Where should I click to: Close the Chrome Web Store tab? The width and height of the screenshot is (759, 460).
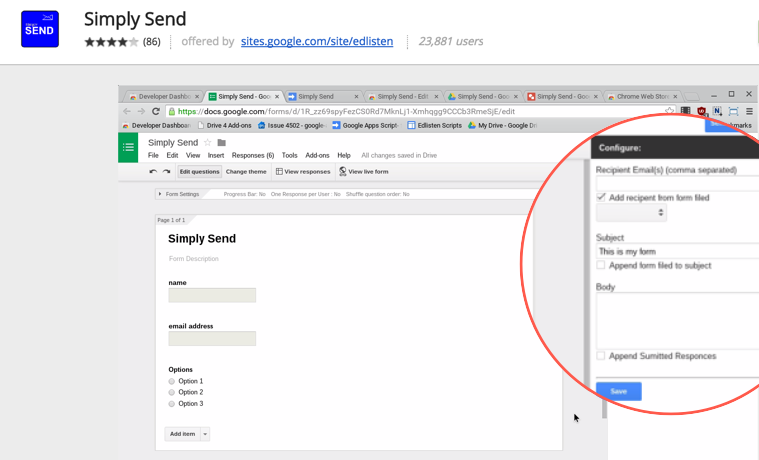click(x=675, y=96)
